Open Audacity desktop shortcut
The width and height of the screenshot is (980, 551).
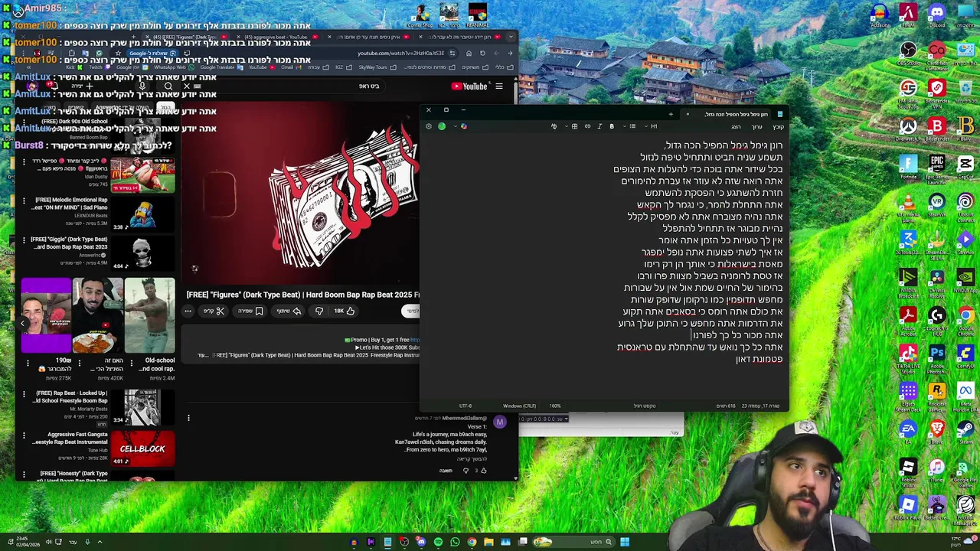coord(880,15)
